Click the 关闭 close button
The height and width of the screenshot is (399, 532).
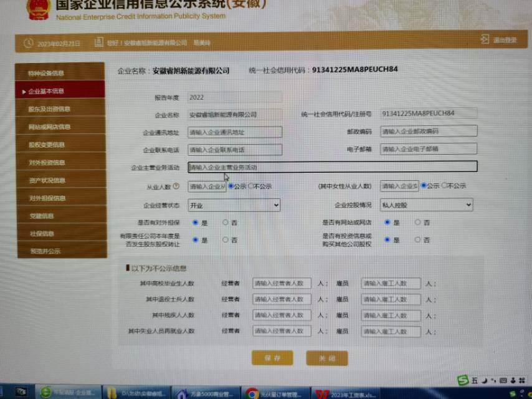pyautogui.click(x=327, y=358)
